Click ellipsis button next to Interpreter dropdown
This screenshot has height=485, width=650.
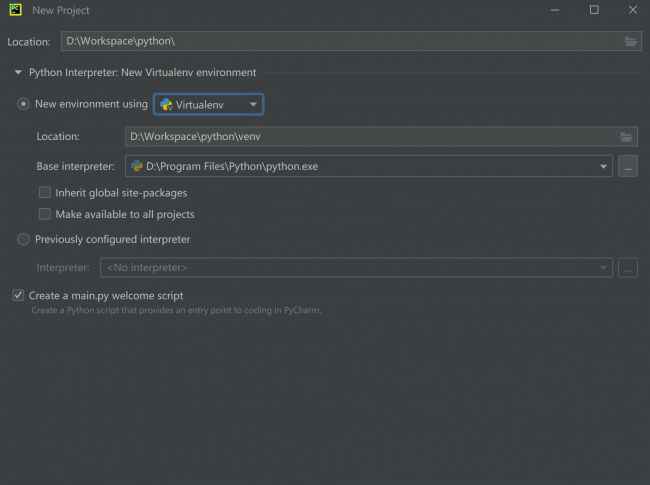[628, 267]
